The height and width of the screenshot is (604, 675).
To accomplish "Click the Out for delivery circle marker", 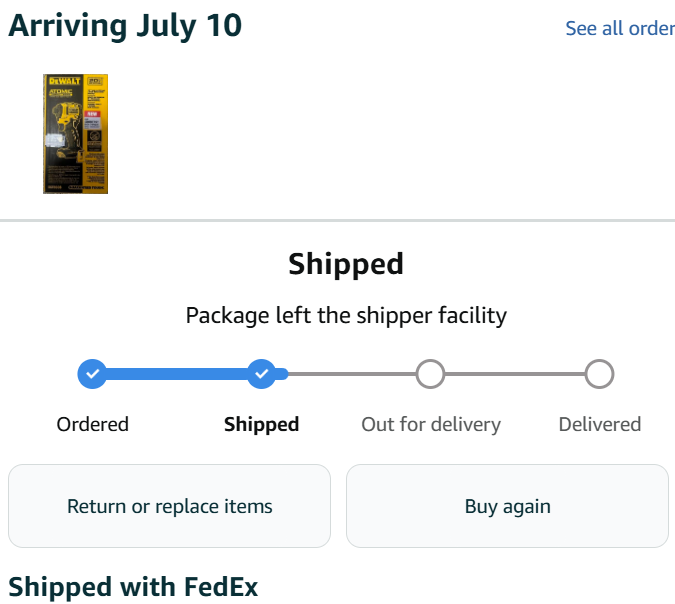I will click(x=430, y=374).
